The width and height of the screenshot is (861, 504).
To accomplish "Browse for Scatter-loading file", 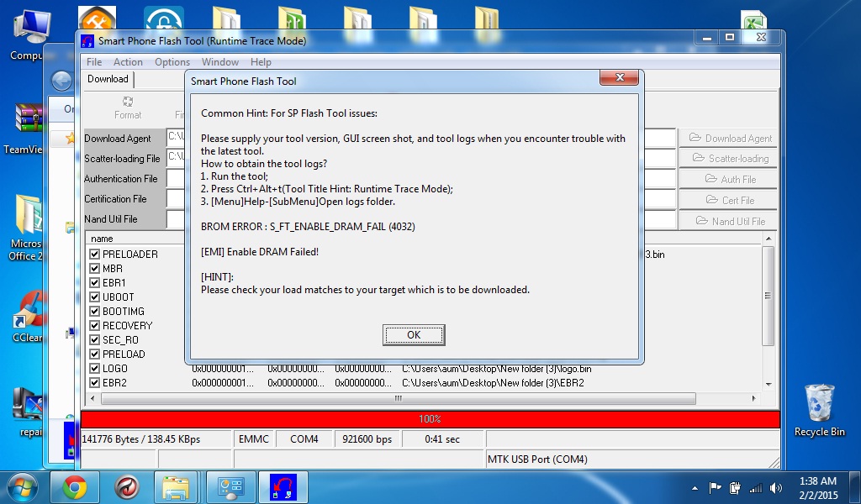I will coord(729,159).
